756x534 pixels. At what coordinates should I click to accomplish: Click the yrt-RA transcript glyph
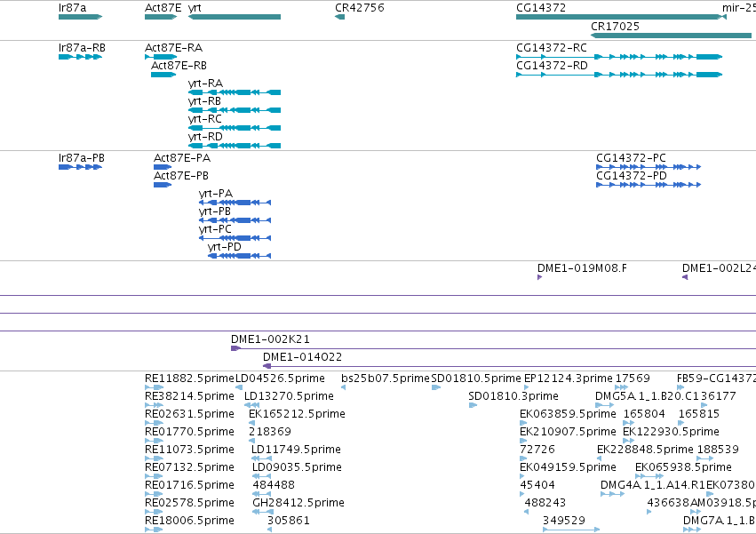235,92
